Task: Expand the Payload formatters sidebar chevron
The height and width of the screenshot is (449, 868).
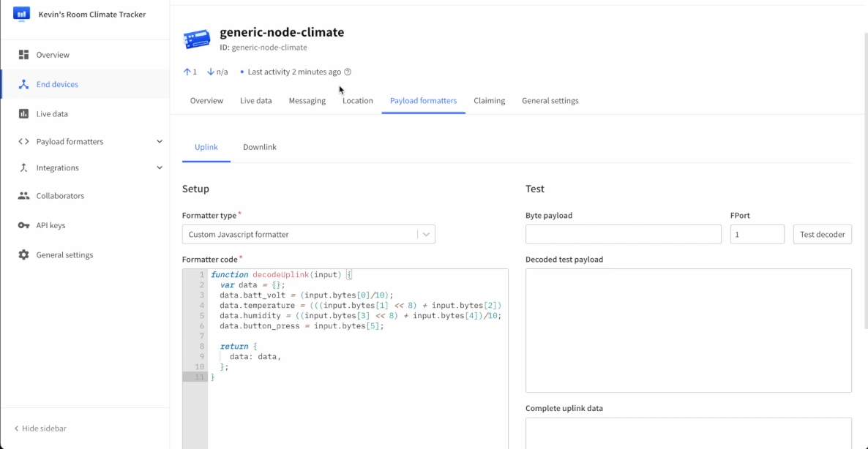Action: point(159,141)
